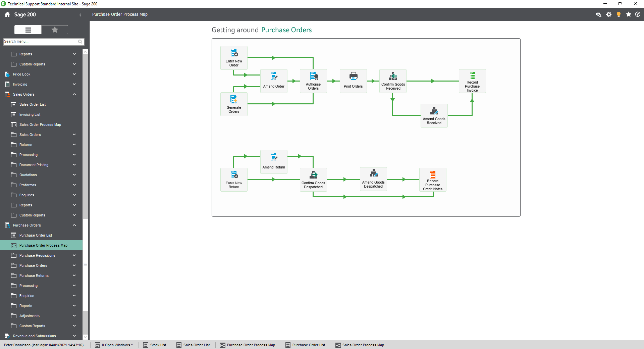Switch the sidebar to the menu list view
Screen dimensions: 644x349
tap(28, 30)
